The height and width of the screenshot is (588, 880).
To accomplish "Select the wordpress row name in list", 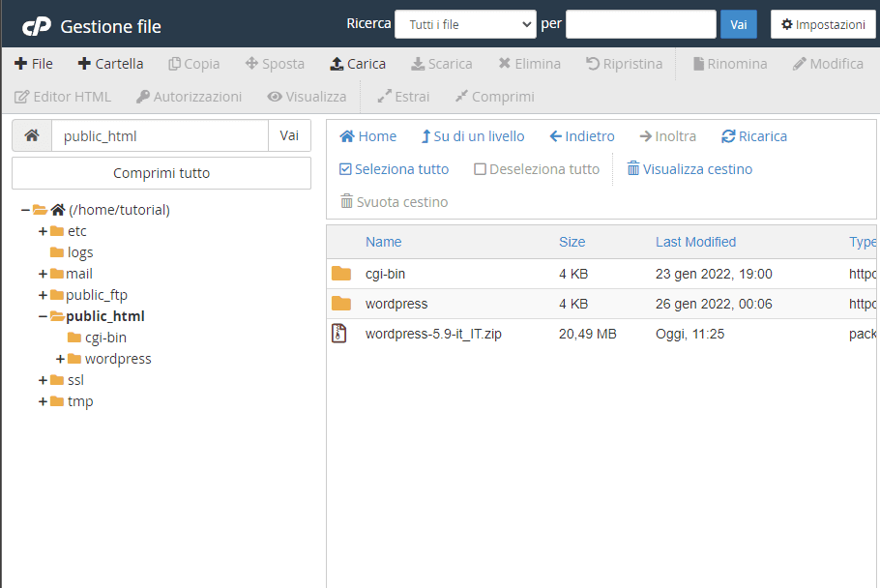I will click(396, 304).
